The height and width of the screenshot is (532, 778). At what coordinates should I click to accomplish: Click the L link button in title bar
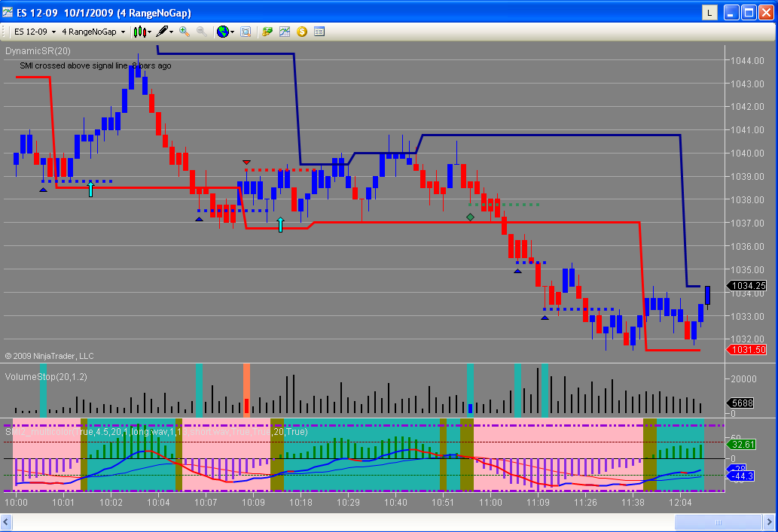(x=709, y=13)
